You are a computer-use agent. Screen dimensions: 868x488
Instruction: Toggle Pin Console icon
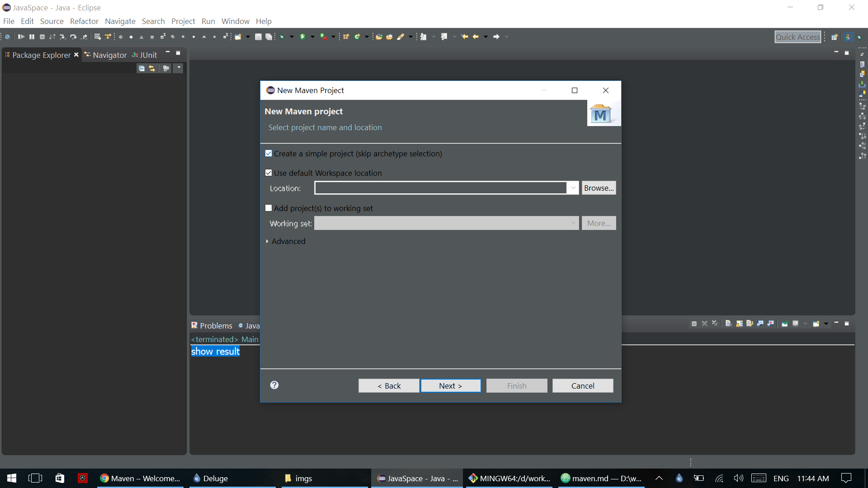785,324
